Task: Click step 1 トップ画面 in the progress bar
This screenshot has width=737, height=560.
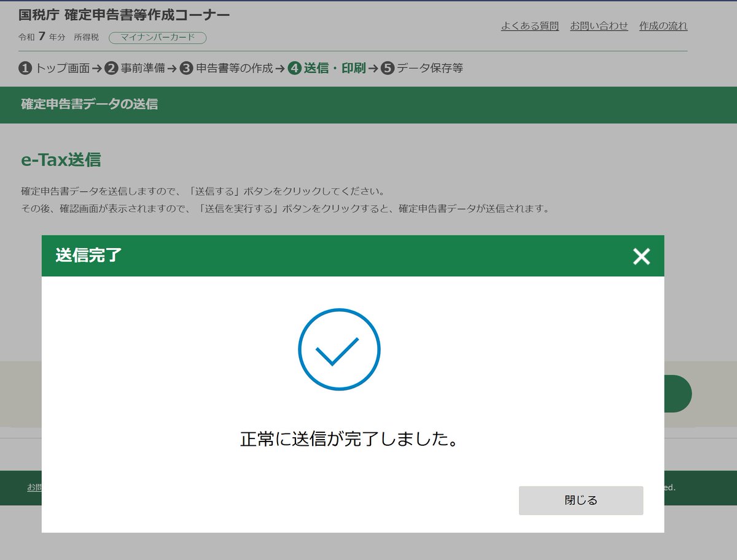Action: coord(54,68)
